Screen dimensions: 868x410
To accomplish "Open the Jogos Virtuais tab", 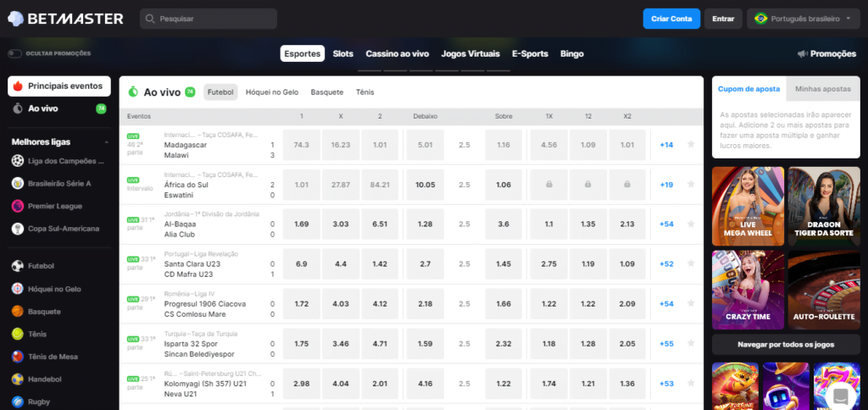I will pos(470,53).
